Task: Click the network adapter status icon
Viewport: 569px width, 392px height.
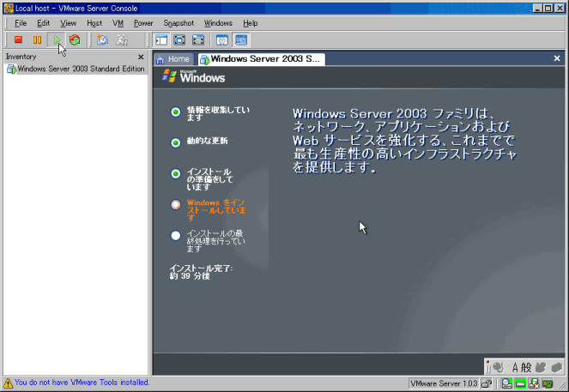Action: coord(548,383)
